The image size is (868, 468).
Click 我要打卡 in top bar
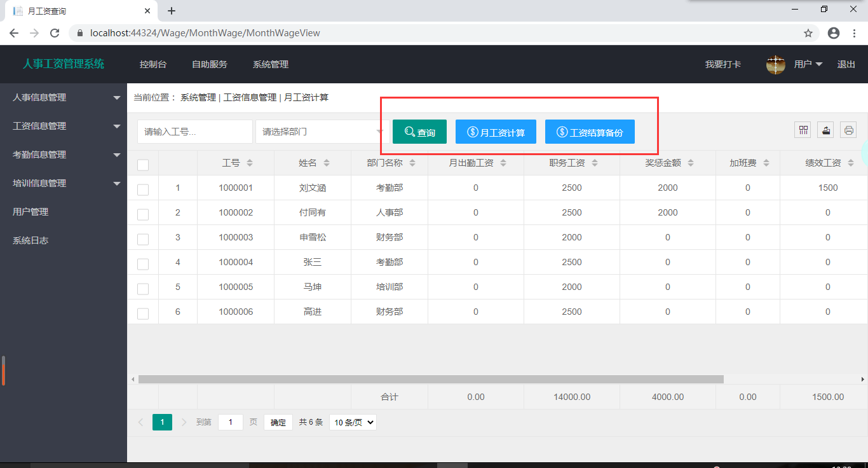pos(723,64)
